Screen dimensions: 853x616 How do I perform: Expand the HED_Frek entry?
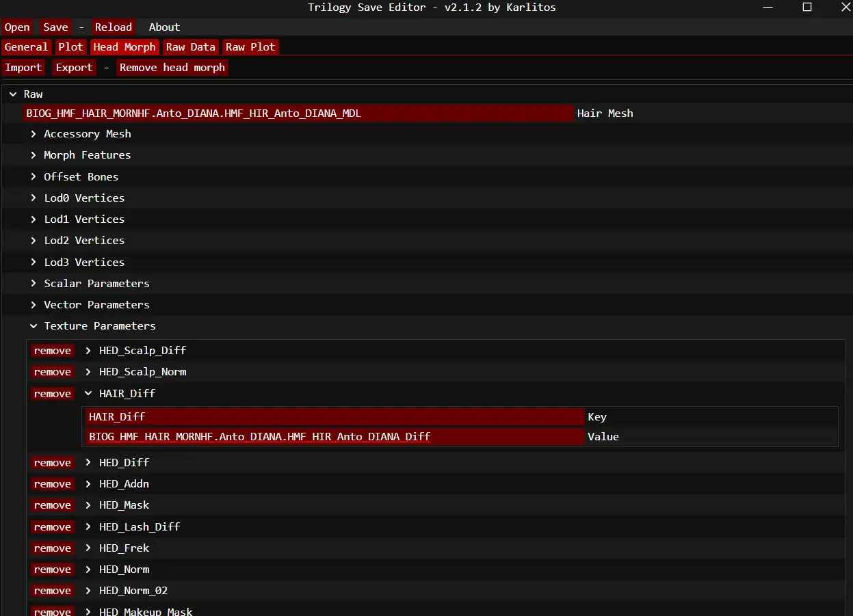point(88,548)
